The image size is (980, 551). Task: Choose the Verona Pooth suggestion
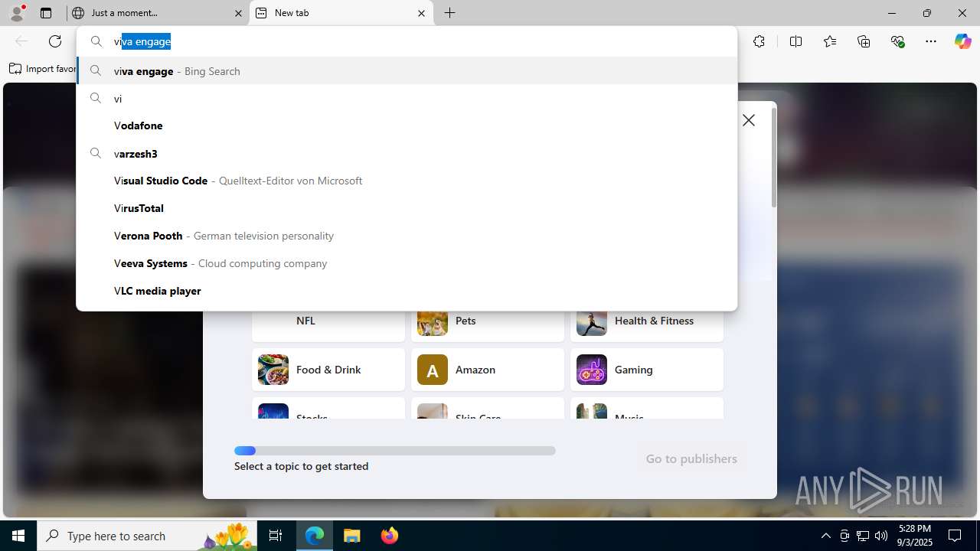tap(407, 236)
